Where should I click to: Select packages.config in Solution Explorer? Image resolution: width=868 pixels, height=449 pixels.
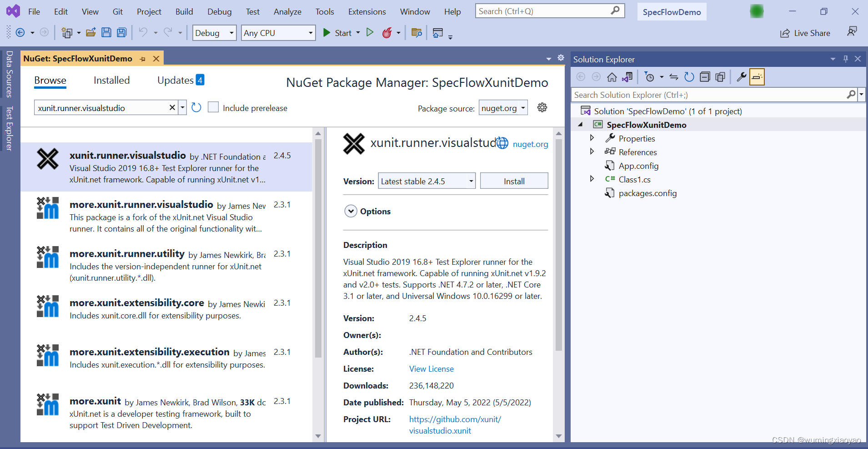pyautogui.click(x=647, y=193)
